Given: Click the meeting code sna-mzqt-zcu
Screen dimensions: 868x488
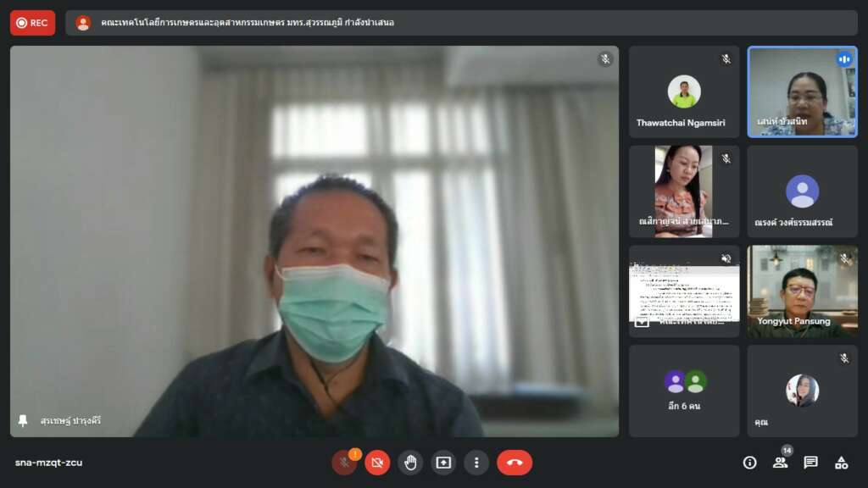Looking at the screenshot, I should coord(48,463).
